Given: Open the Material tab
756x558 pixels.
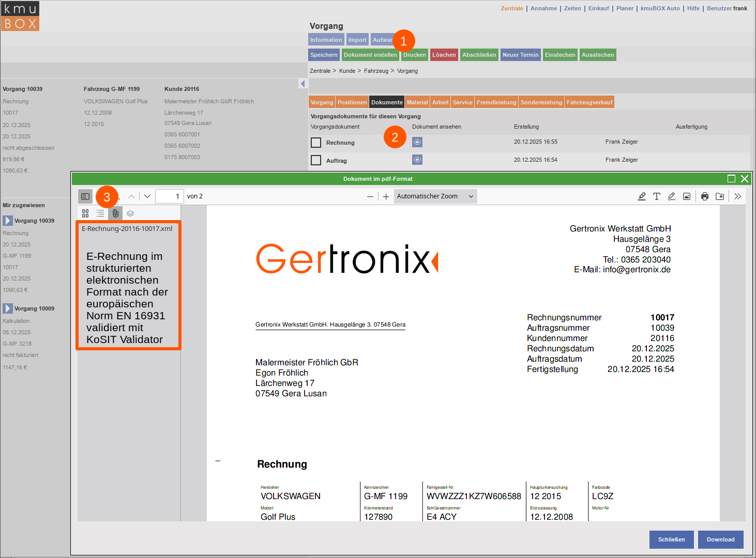Looking at the screenshot, I should pyautogui.click(x=417, y=102).
